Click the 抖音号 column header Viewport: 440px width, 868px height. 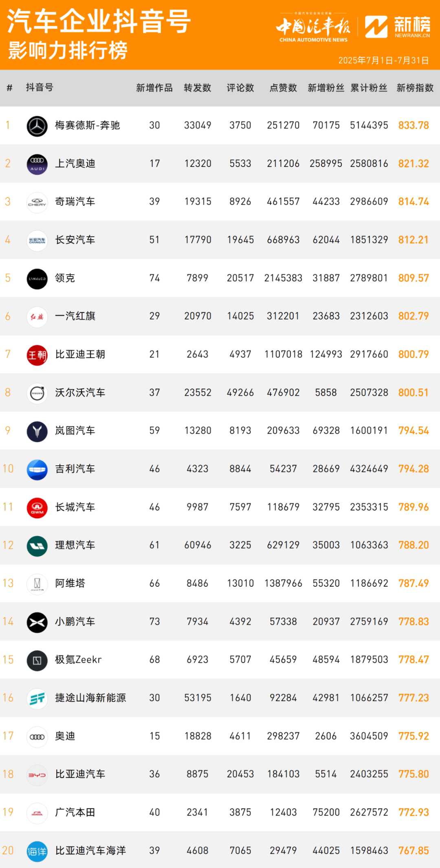tap(40, 88)
